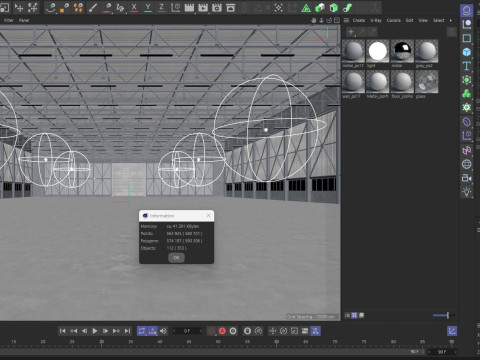Step to next frame
Image resolution: width=480 pixels, height=360 pixels.
[105, 331]
